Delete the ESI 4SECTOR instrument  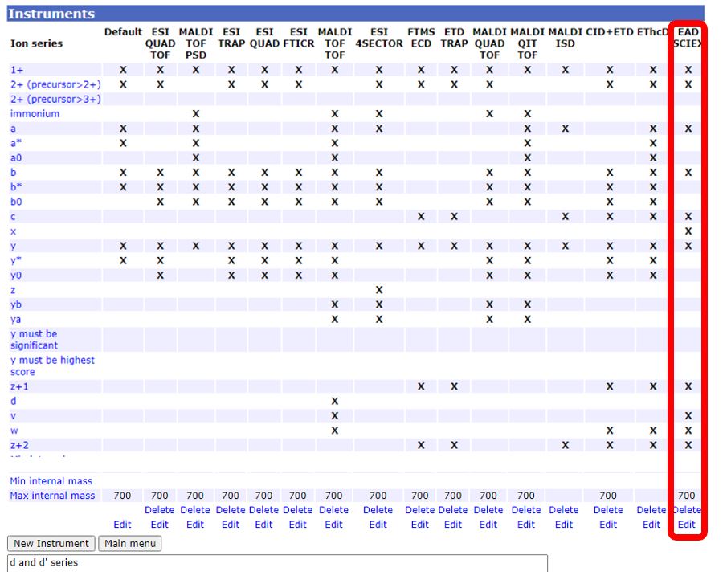(x=378, y=510)
